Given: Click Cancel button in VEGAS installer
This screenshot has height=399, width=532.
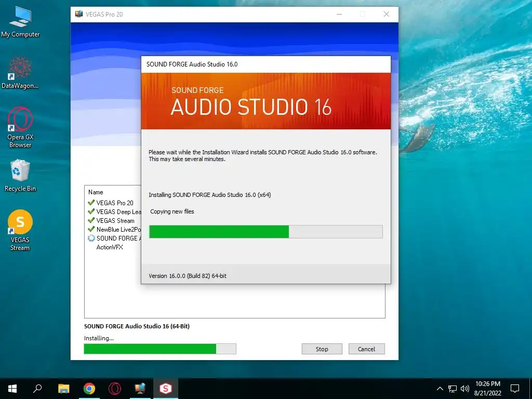Looking at the screenshot, I should tap(366, 349).
